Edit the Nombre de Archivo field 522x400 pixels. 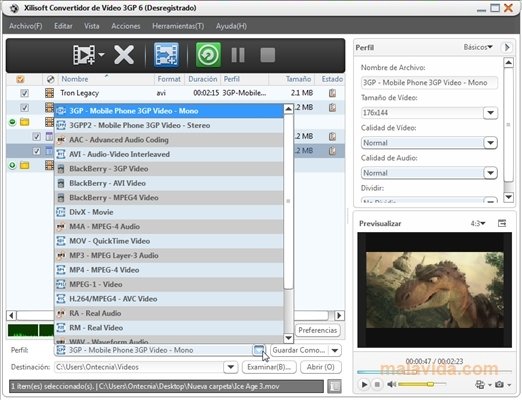pos(429,83)
